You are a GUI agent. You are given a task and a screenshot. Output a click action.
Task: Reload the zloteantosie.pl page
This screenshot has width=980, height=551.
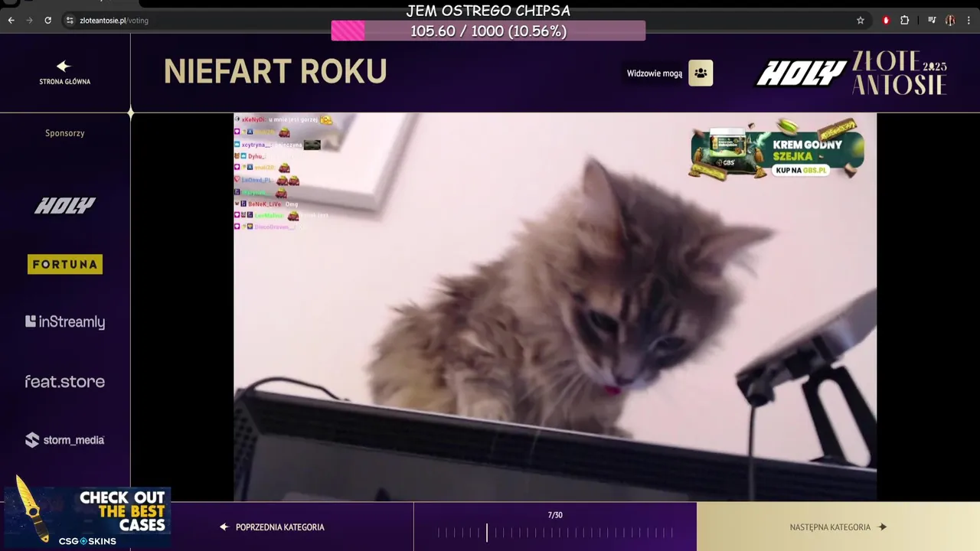[x=47, y=21]
